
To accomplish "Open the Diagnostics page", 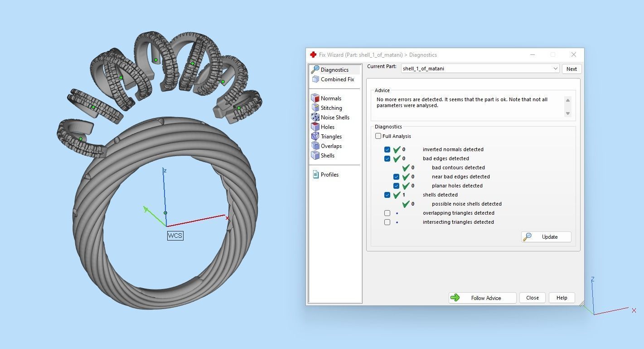I will pos(335,69).
